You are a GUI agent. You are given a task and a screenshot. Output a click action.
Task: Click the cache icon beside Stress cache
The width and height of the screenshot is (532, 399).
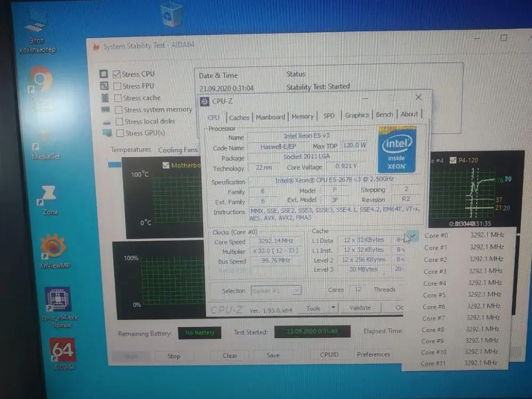(105, 98)
